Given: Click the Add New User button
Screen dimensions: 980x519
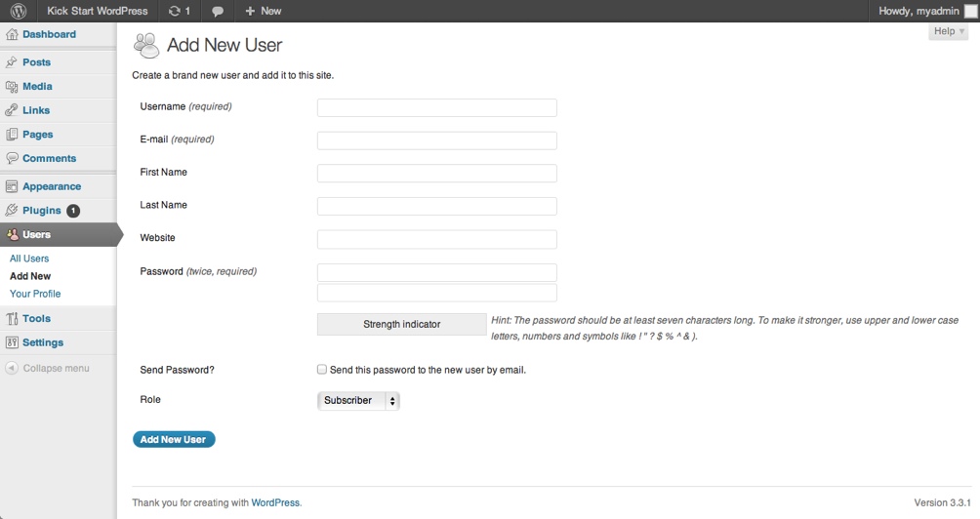Looking at the screenshot, I should point(174,440).
